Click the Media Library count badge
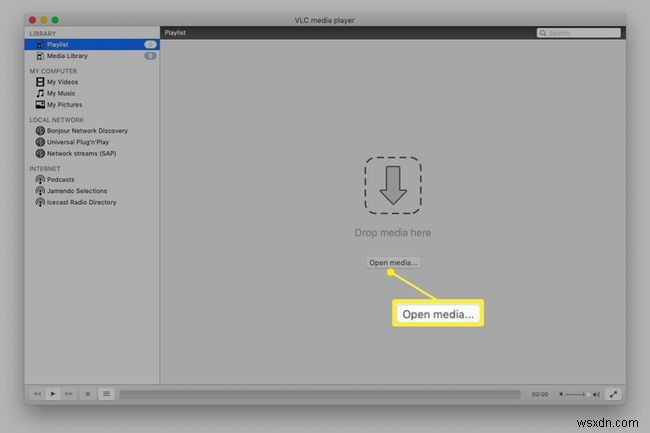Viewport: 650px width, 433px height. click(150, 56)
